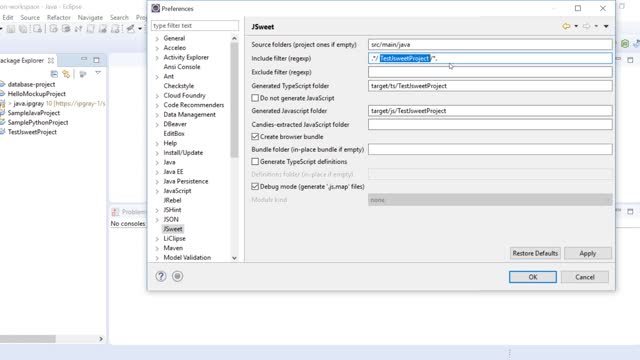Select SamplePythonProject in Package Explorer
Screen dimensions: 640x360
(x=38, y=122)
